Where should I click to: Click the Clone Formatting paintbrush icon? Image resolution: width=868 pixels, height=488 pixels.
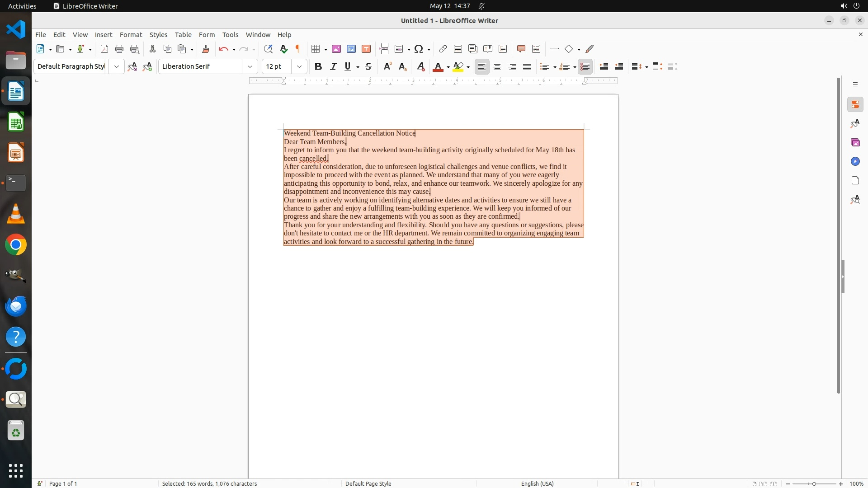tap(206, 49)
